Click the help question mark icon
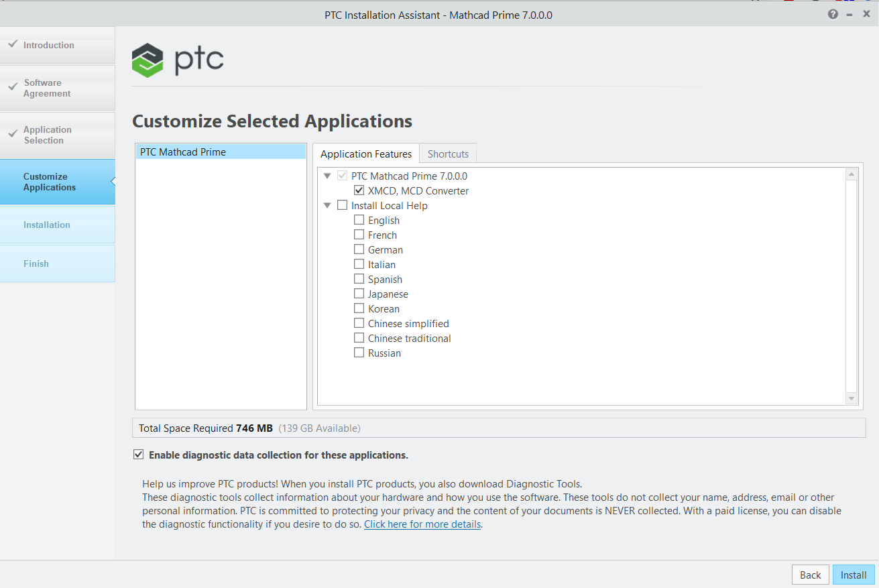 pos(833,14)
